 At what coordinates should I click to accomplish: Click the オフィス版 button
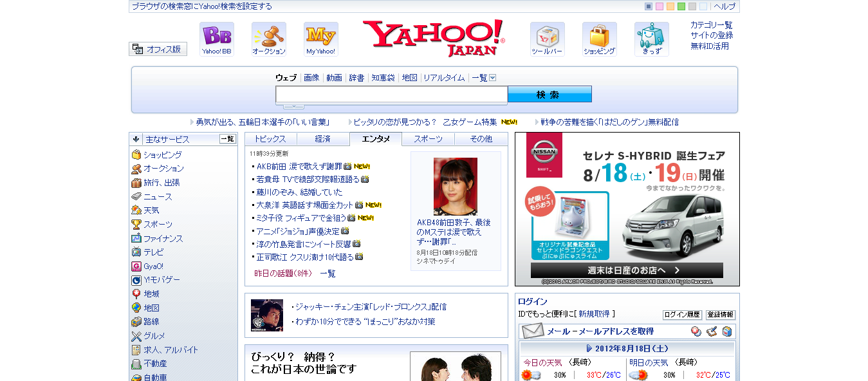click(x=158, y=49)
